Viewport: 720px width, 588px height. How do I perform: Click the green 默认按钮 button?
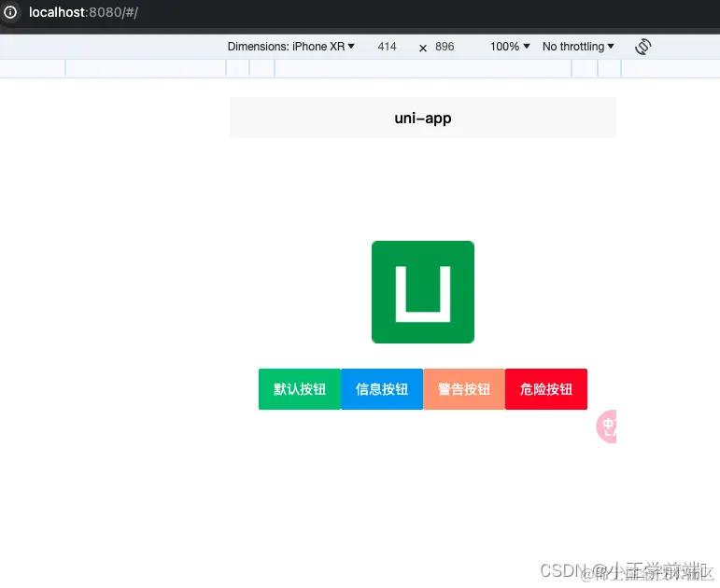(x=300, y=389)
